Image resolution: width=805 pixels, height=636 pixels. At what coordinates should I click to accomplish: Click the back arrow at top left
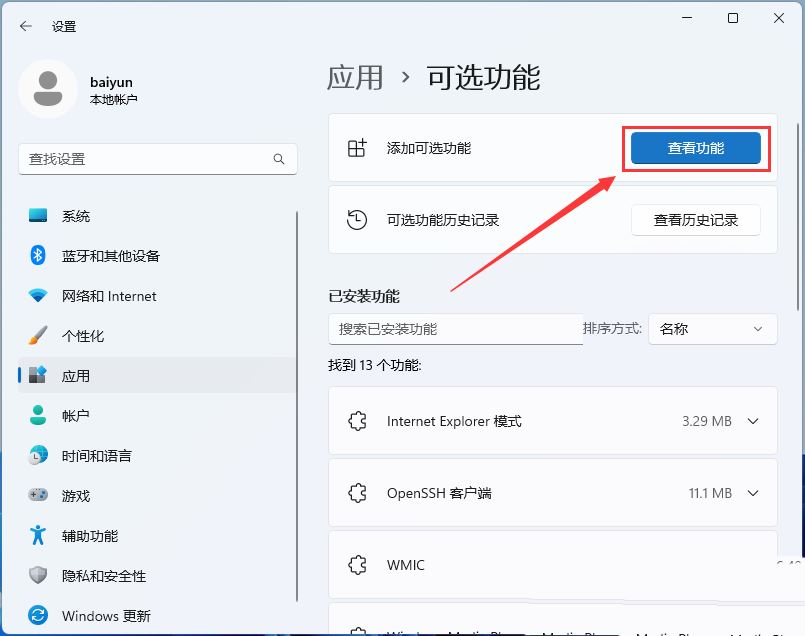pos(25,27)
